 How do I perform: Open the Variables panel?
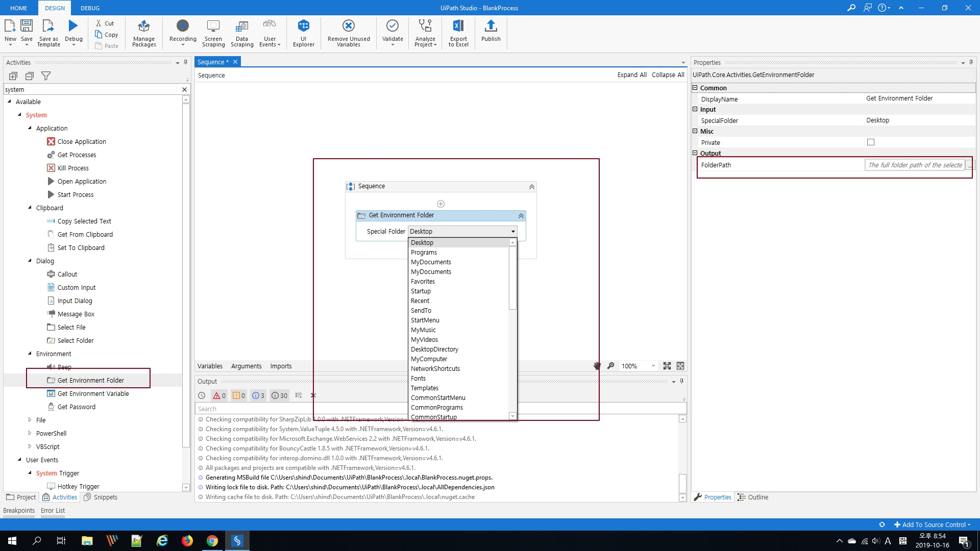click(x=210, y=366)
